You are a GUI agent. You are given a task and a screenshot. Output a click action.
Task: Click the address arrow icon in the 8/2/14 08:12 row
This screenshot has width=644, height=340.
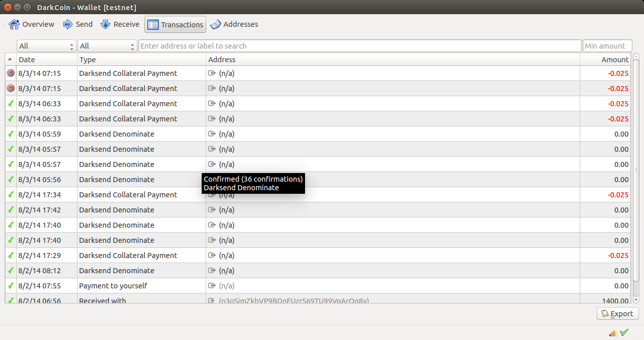pyautogui.click(x=212, y=271)
